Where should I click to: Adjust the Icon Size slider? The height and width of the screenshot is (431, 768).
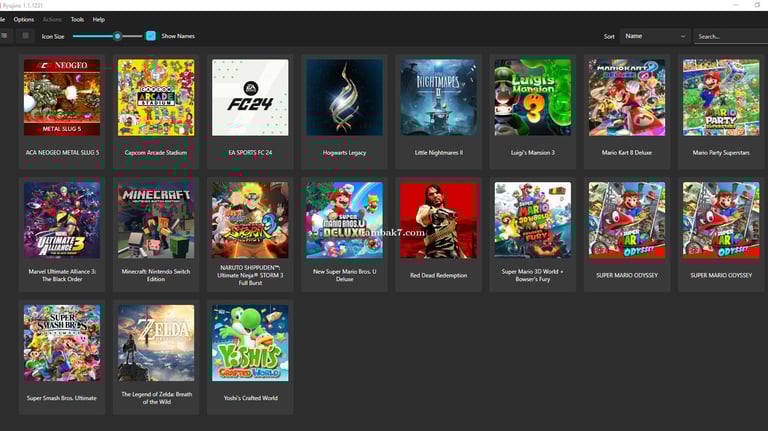pos(107,36)
